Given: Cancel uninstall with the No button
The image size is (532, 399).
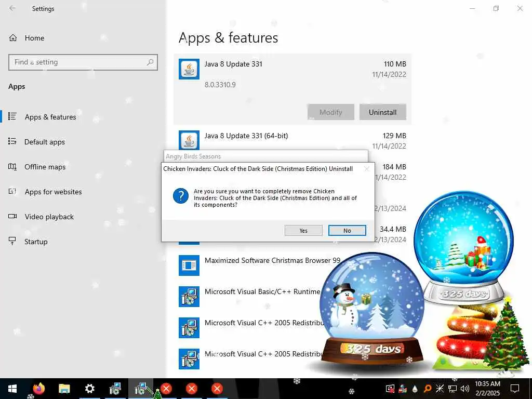Looking at the screenshot, I should coord(347,230).
